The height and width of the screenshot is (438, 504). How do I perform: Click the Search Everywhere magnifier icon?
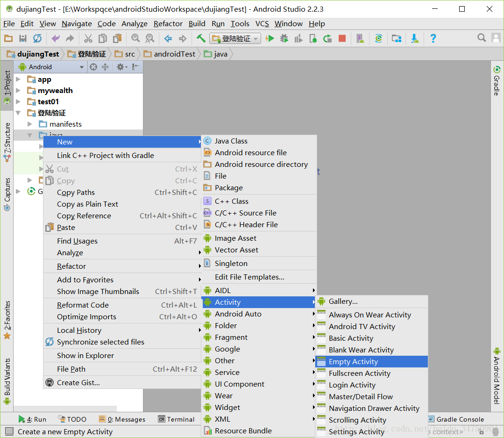pyautogui.click(x=482, y=38)
